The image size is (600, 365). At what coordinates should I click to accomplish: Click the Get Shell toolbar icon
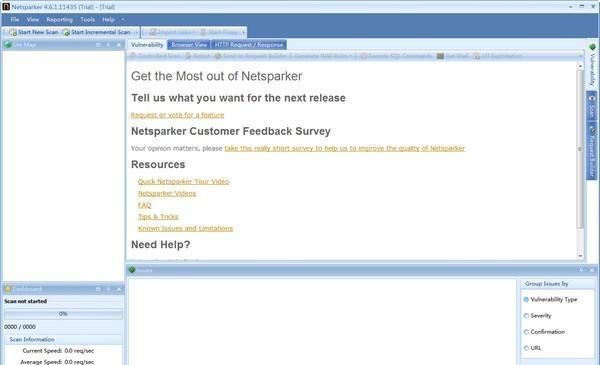coord(440,56)
